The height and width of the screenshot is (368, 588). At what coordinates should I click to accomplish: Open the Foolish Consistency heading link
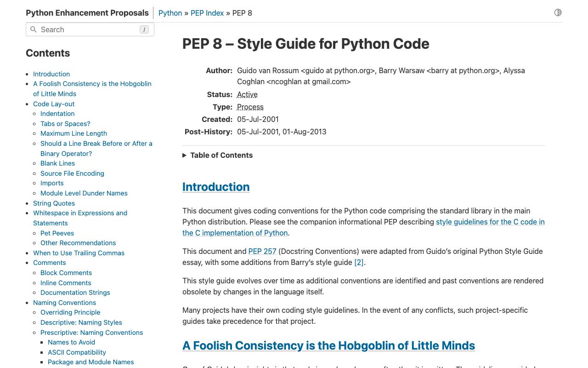point(328,345)
